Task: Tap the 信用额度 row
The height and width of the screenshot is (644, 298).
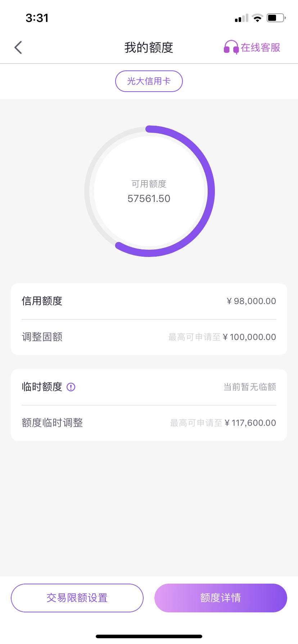Action: 149,301
